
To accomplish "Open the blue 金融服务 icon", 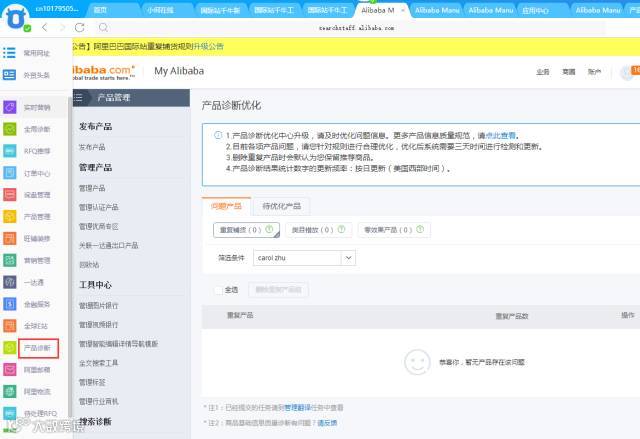I will 10,304.
